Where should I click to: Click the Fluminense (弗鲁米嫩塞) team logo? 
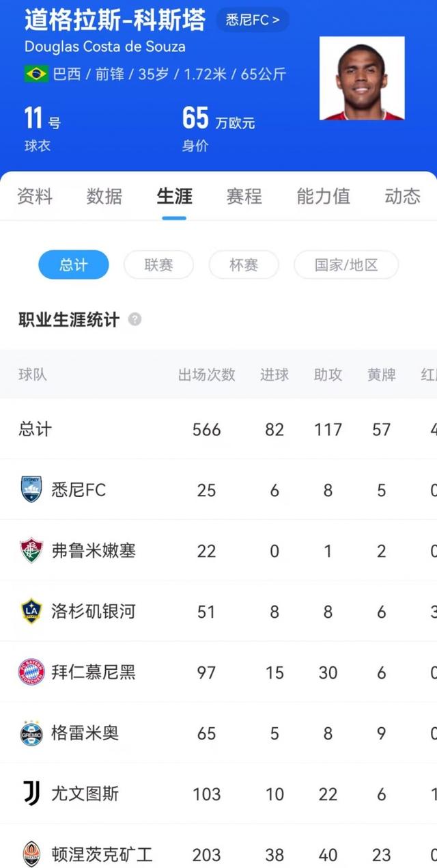[31, 550]
